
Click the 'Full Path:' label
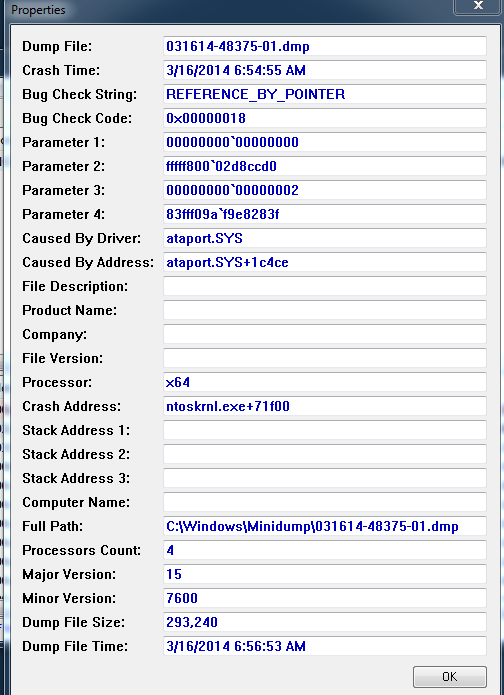point(53,526)
